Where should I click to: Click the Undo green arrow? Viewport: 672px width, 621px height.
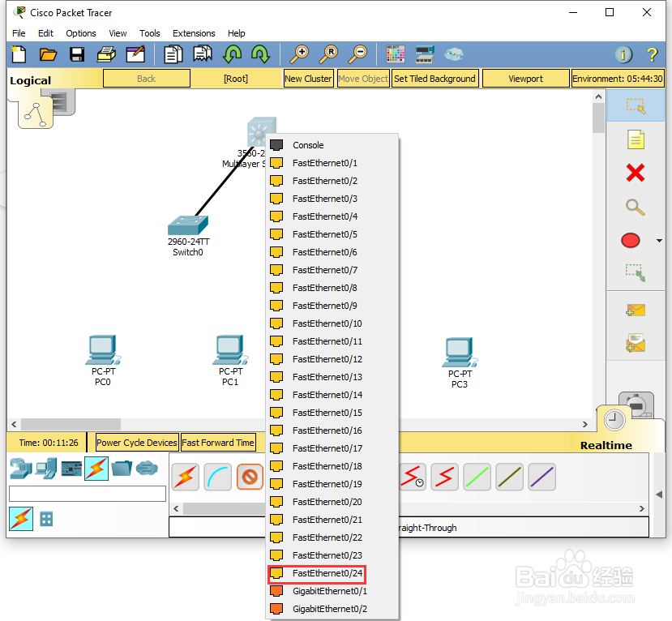coord(232,54)
